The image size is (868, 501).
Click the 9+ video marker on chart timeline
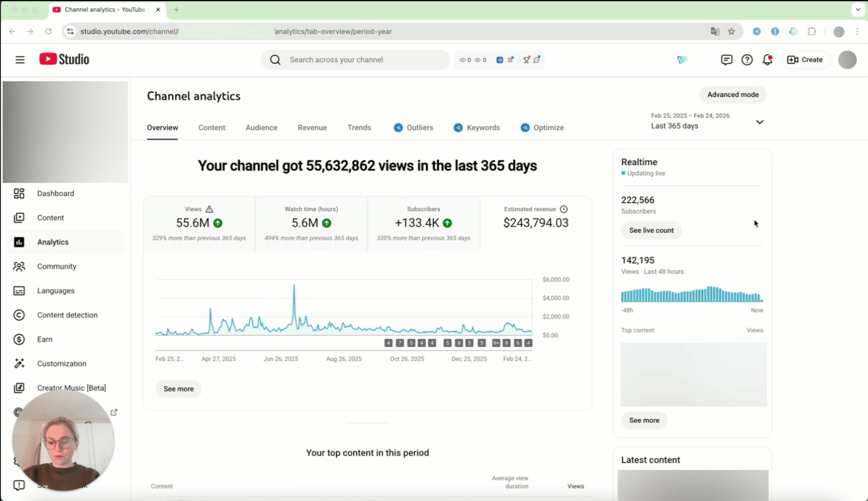(496, 343)
